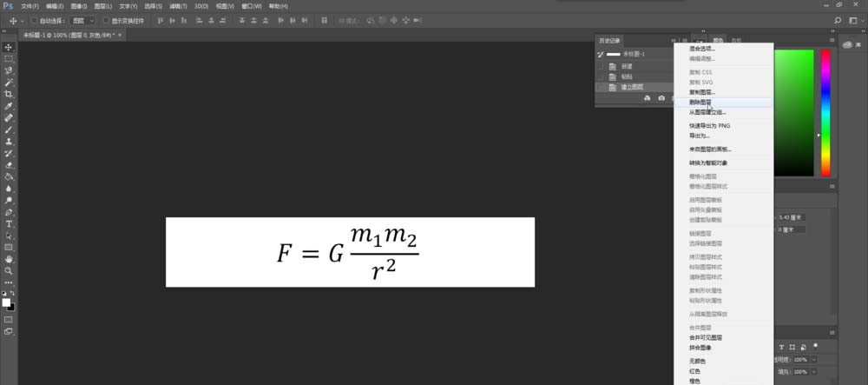Open the fill 100% dropdown arrow
The image size is (868, 385).
point(813,372)
